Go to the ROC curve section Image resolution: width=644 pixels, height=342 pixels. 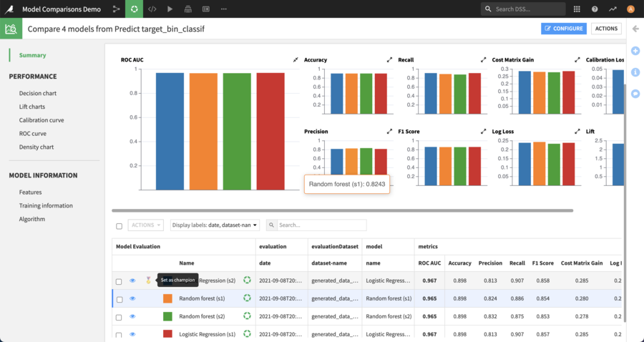point(33,134)
